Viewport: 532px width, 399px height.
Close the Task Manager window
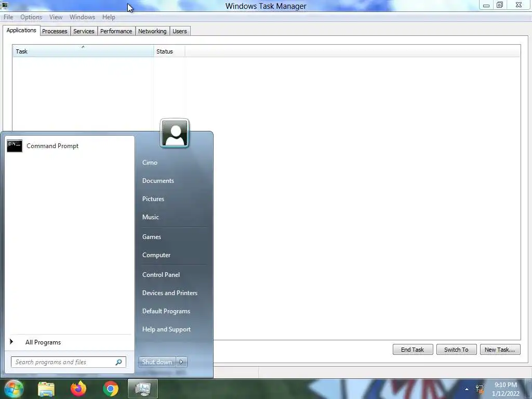519,5
